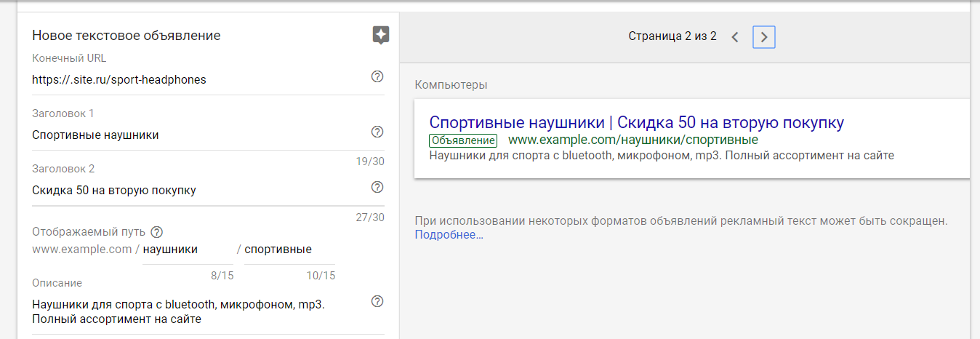Viewport: 980px width, 339px height.
Task: Select the Отображаемый путь label
Action: (89, 232)
